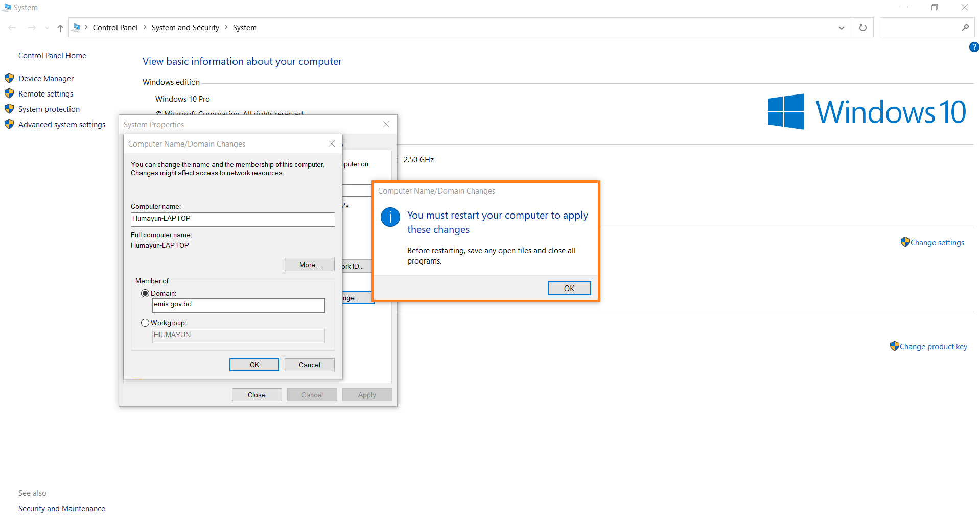Go up one level with the Up arrow
Screen dimensions: 980x524
(60, 28)
